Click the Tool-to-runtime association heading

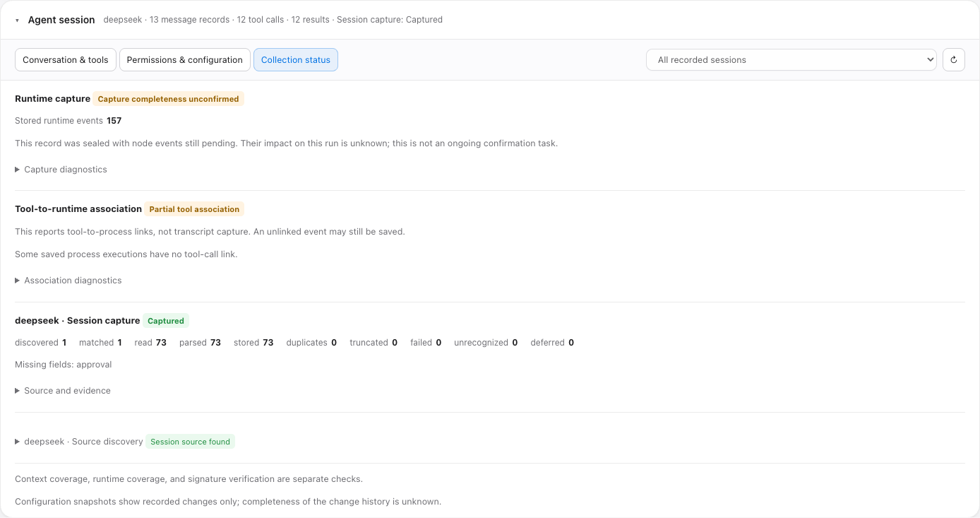[x=78, y=209]
